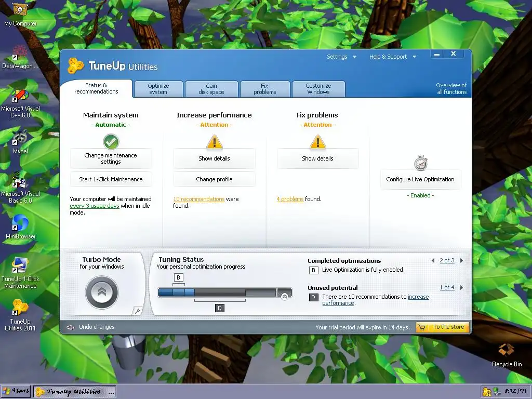
Task: Click the Increase performance warning icon
Action: [214, 142]
